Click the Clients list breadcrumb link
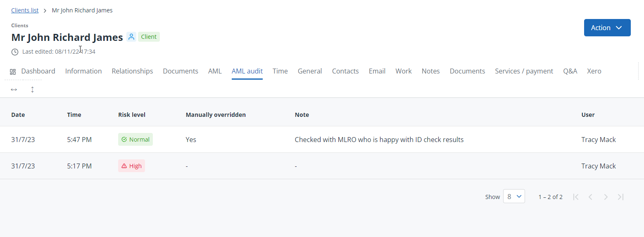Image resolution: width=644 pixels, height=237 pixels. tap(25, 10)
